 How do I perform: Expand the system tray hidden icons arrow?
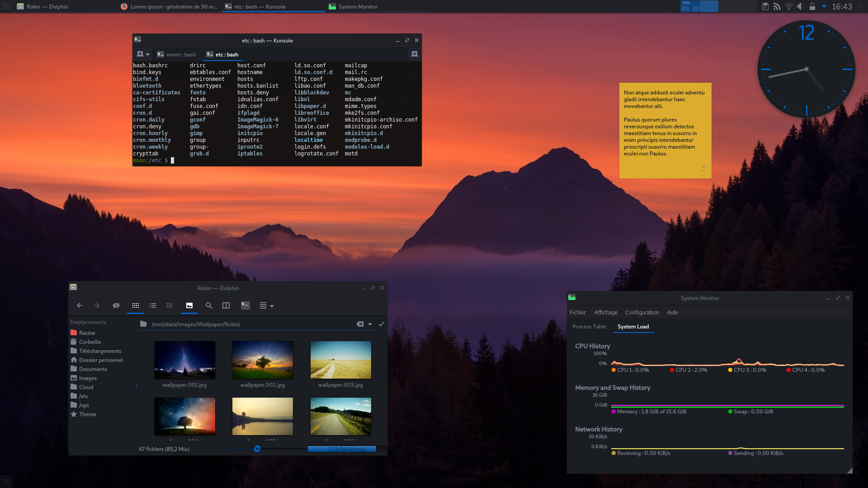click(x=824, y=7)
